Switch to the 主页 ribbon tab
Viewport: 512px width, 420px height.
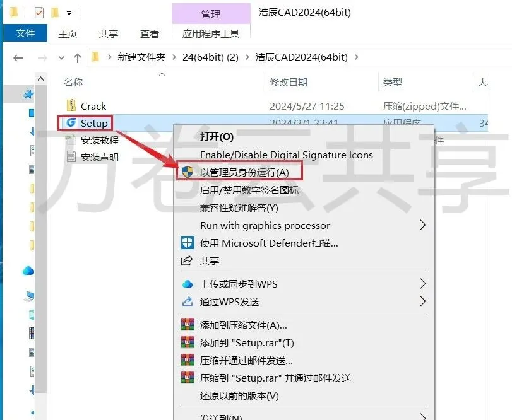[x=68, y=33]
